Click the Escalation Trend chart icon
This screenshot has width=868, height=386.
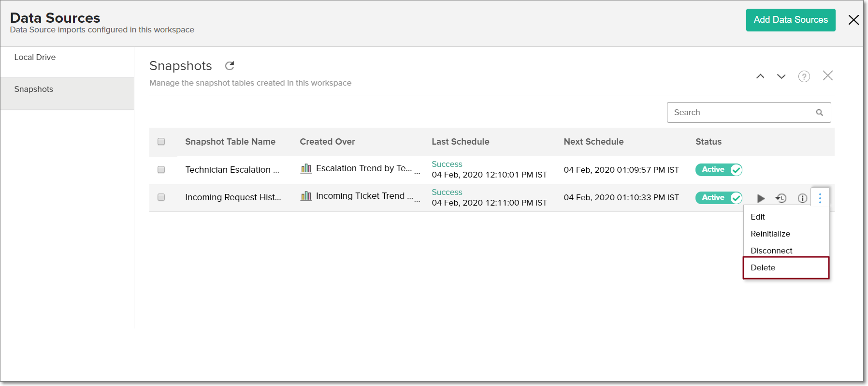pos(306,168)
